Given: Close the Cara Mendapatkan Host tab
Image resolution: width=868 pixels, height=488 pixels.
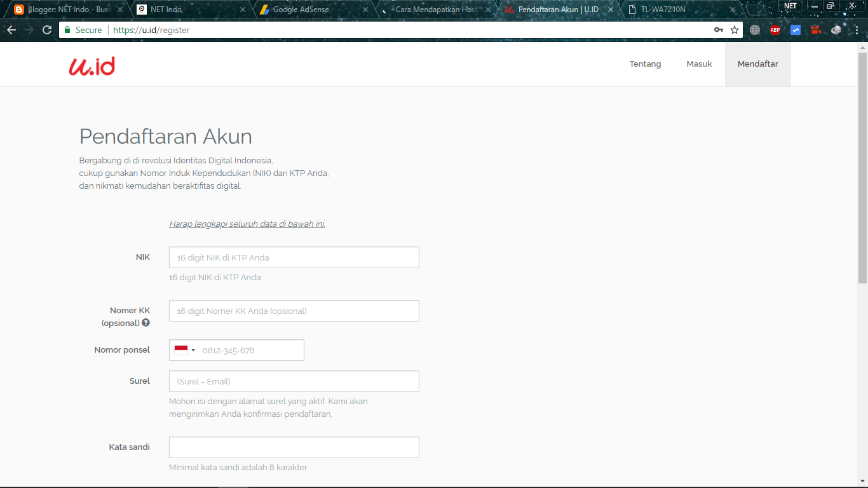Looking at the screenshot, I should tap(487, 10).
